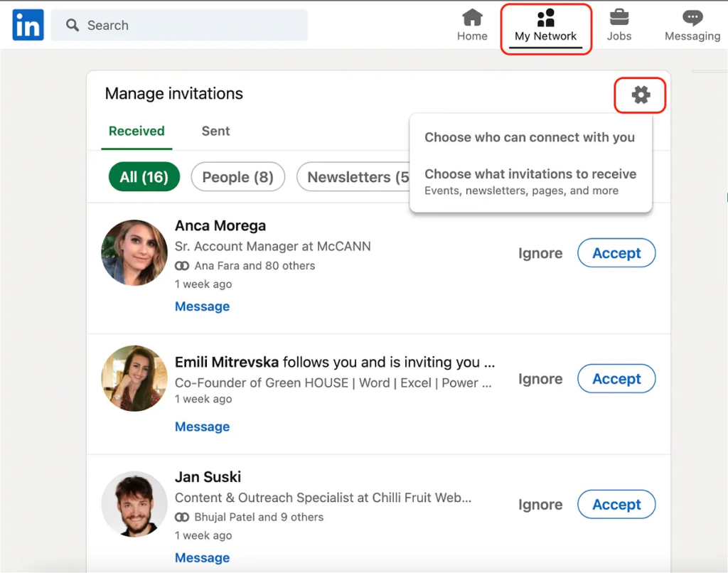Choose who can connect with you
728x573 pixels.
(x=530, y=137)
